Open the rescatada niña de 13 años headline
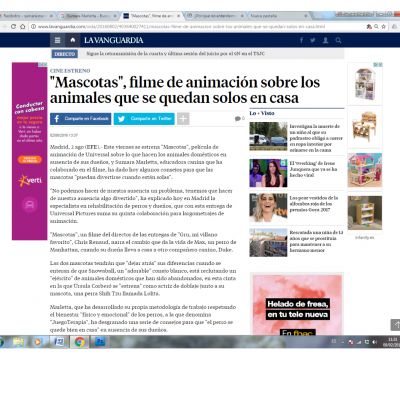400x400 pixels. coord(316,241)
